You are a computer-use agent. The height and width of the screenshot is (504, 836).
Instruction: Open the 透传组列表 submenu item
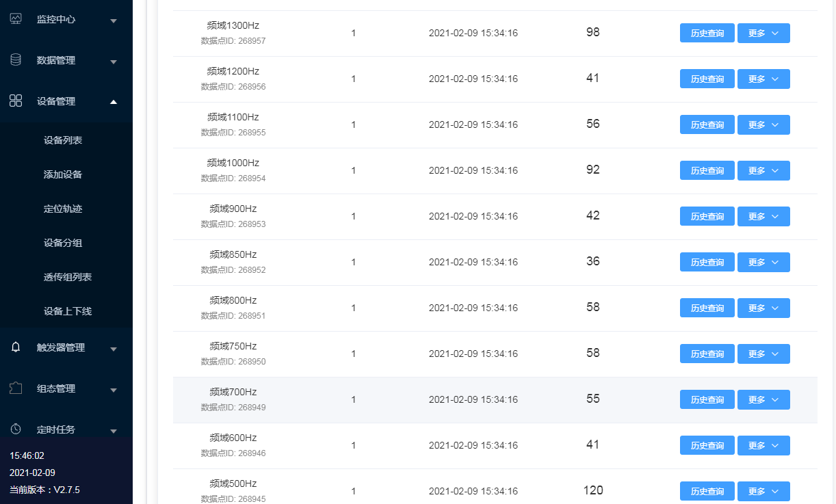(x=68, y=277)
